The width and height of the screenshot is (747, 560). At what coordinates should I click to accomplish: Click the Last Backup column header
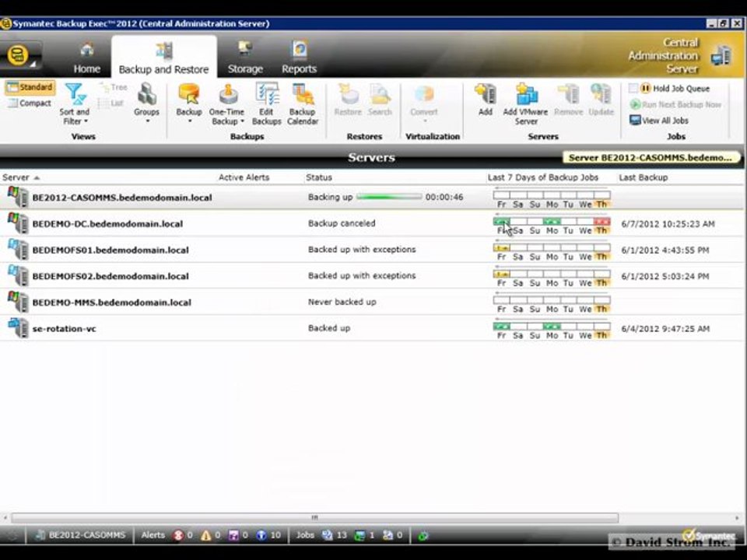[x=644, y=177]
